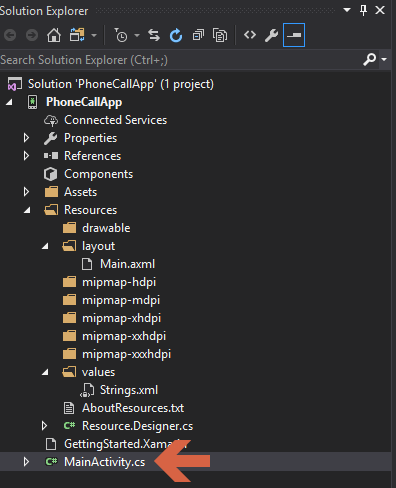The width and height of the screenshot is (396, 488).
Task: Click Sync with Active Document icon
Action: [x=154, y=35]
